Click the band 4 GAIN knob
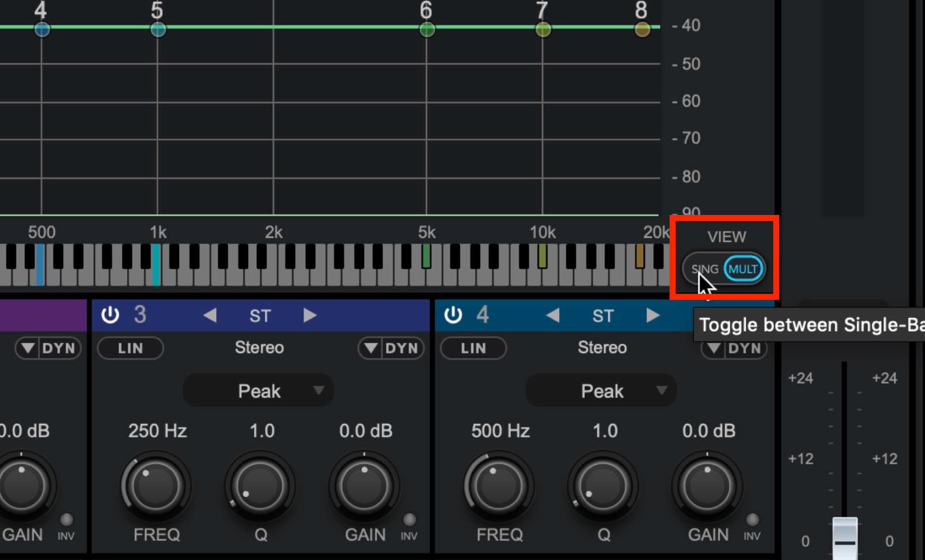The width and height of the screenshot is (925, 560). click(707, 487)
